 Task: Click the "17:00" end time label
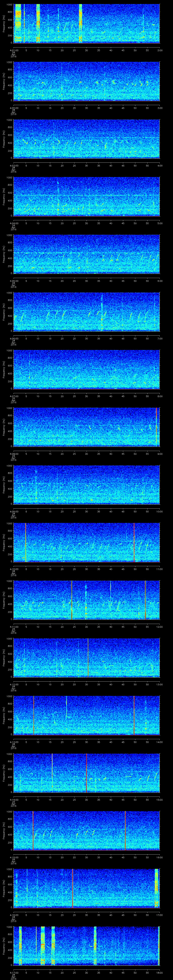click(x=160, y=915)
